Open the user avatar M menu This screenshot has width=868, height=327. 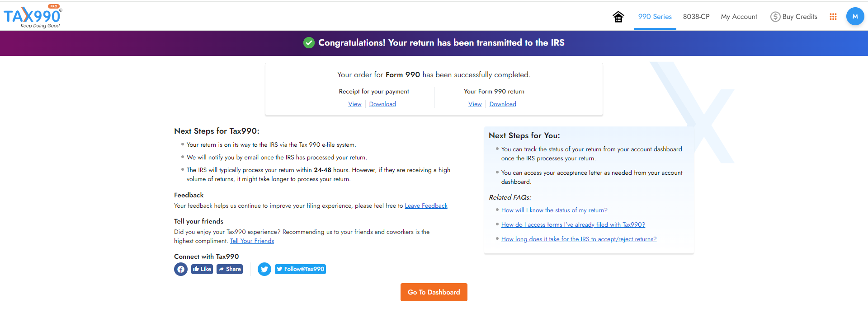point(855,16)
